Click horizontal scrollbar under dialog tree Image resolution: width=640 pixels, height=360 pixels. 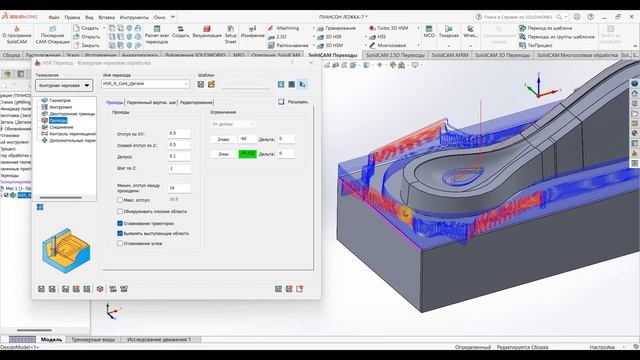60,198
